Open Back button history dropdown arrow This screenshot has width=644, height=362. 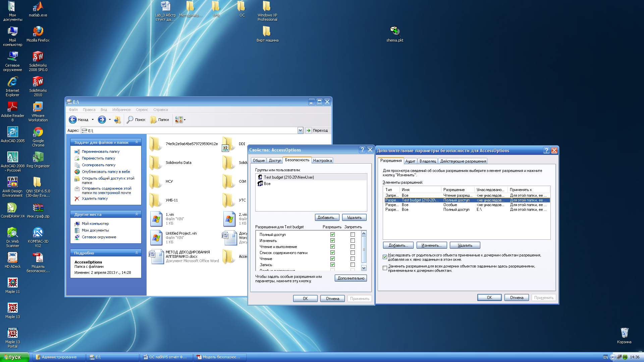tap(93, 120)
